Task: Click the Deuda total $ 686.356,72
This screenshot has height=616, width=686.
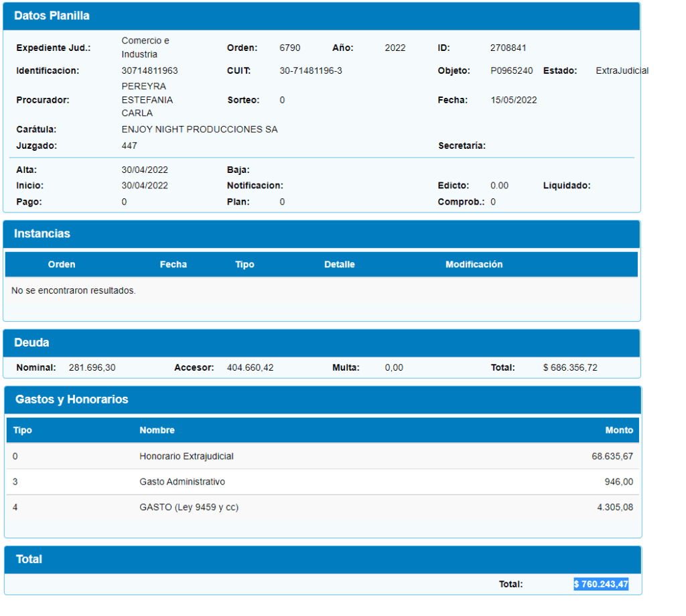Action: click(x=569, y=368)
